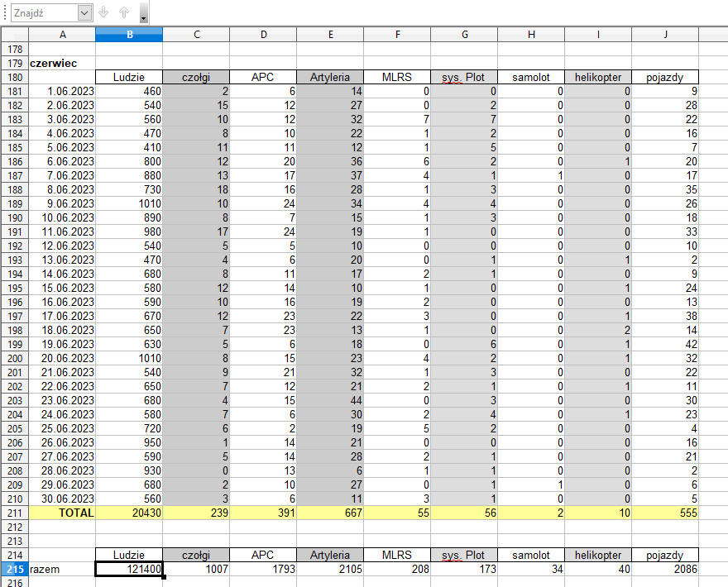Click the razem sys. Plot value 173
The height and width of the screenshot is (587, 728).
coord(464,569)
